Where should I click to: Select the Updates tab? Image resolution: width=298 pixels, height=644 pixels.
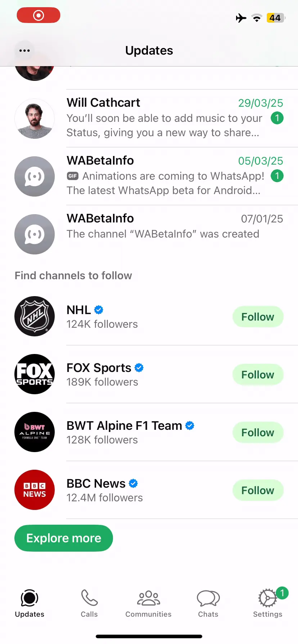click(x=30, y=603)
